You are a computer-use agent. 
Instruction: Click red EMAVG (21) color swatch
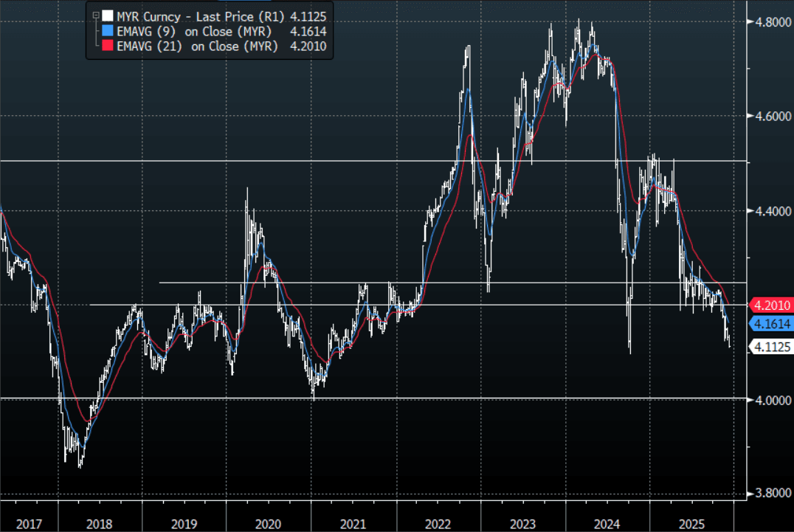pyautogui.click(x=108, y=47)
